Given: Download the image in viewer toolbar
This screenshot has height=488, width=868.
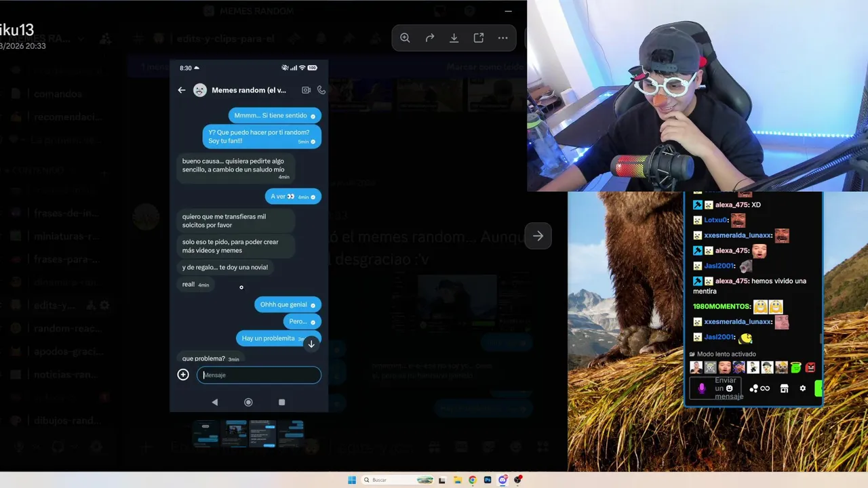Looking at the screenshot, I should point(454,38).
